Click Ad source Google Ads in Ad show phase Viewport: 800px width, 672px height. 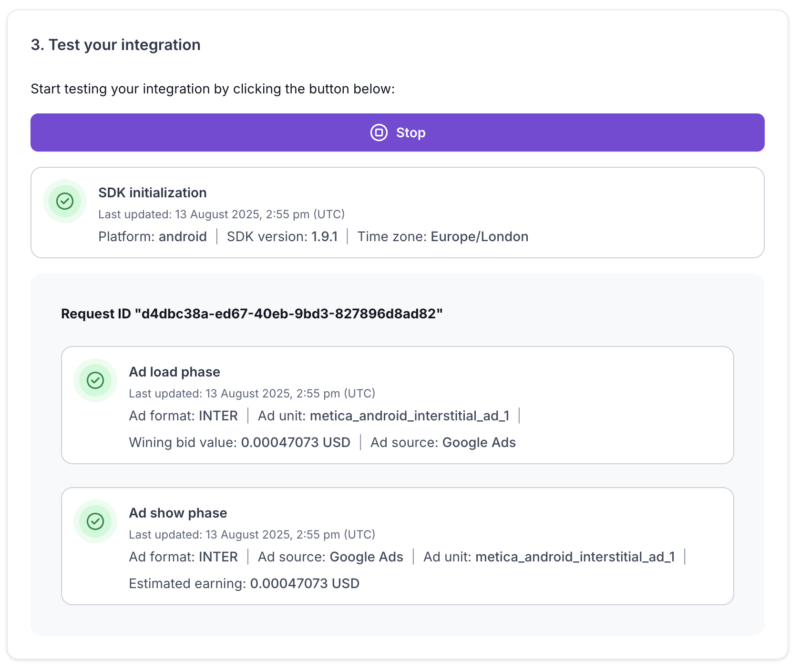366,557
